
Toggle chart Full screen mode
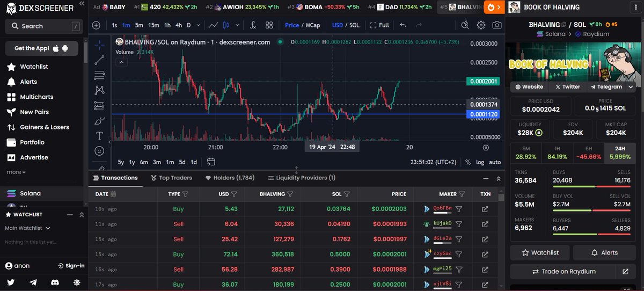(379, 25)
